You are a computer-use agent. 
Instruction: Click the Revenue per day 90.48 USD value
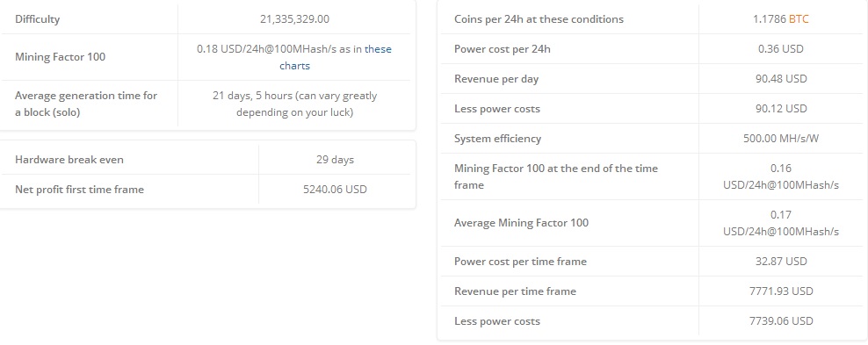(x=780, y=79)
